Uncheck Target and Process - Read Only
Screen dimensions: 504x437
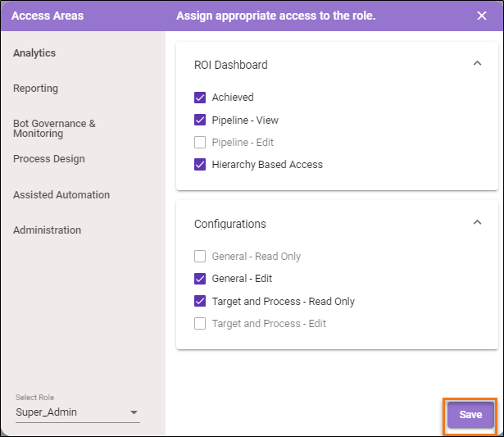click(200, 301)
